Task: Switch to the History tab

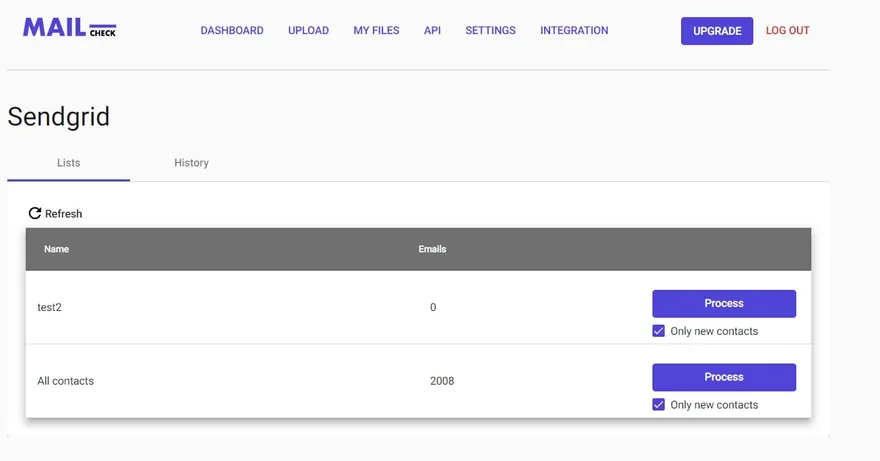Action: point(191,163)
